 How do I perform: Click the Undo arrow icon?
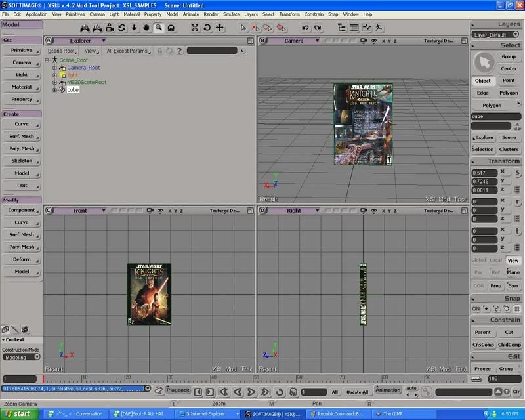coord(305,28)
